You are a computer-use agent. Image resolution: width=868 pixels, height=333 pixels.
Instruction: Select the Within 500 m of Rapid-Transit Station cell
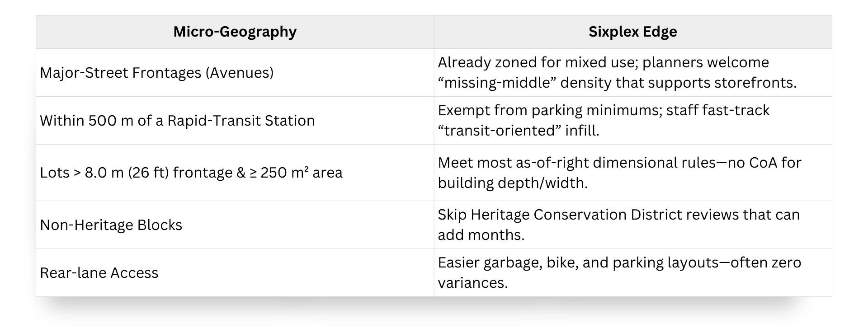point(235,121)
